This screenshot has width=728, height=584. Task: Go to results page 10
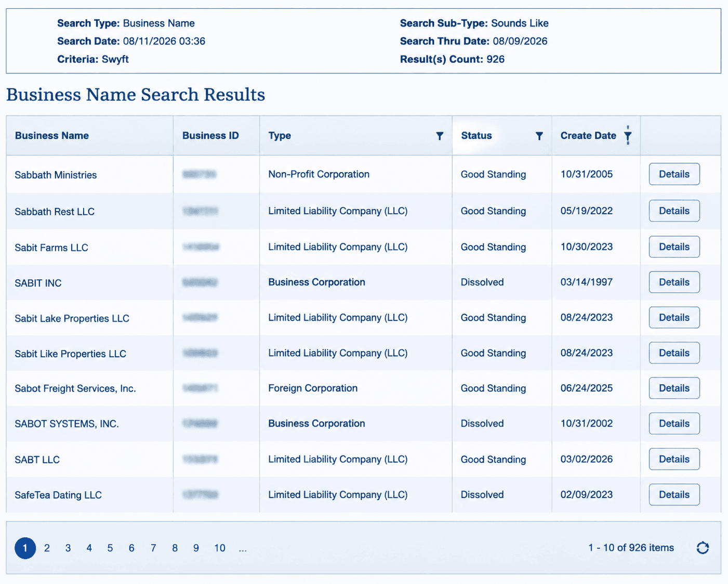coord(220,548)
